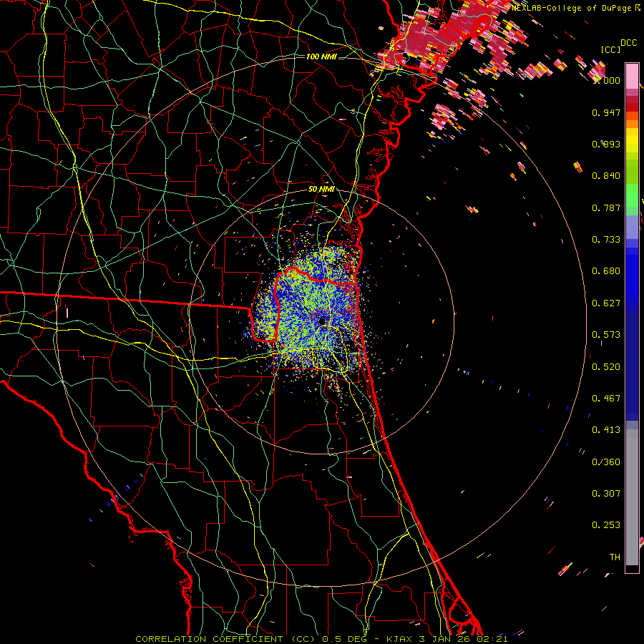Click the 0.733 color scale value
The image size is (644, 644).
tap(606, 240)
